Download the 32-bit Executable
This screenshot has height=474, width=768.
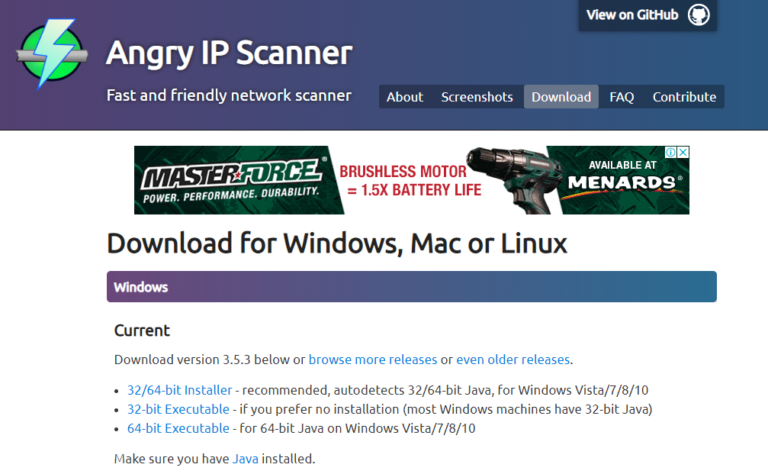point(178,409)
